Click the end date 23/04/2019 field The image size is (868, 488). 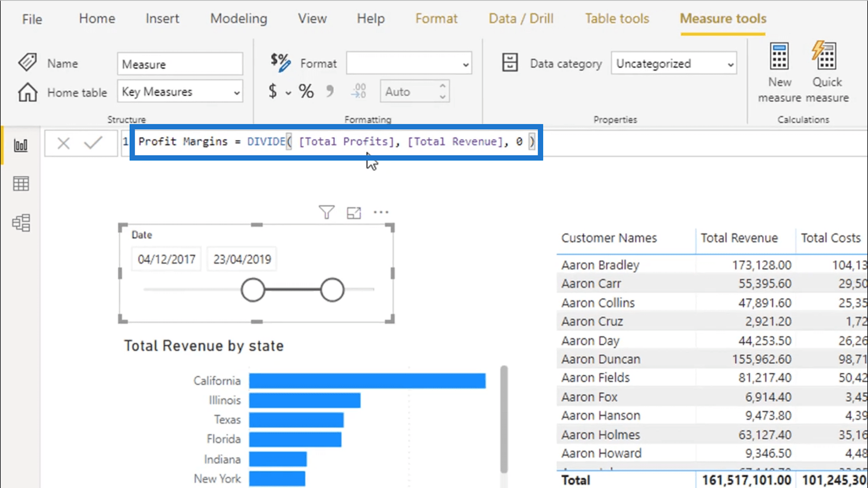(x=242, y=259)
